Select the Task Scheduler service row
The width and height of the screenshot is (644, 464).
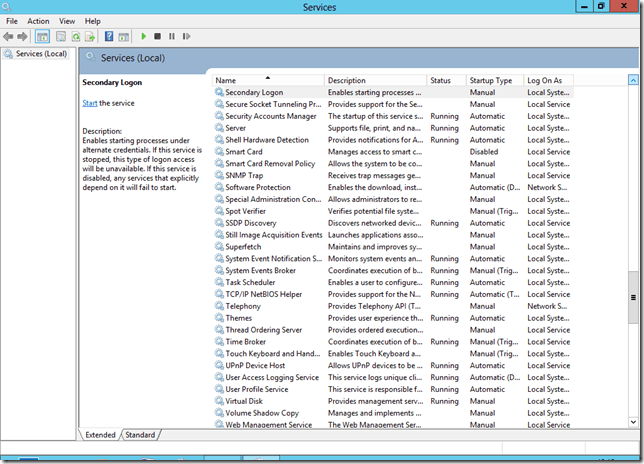tap(250, 282)
